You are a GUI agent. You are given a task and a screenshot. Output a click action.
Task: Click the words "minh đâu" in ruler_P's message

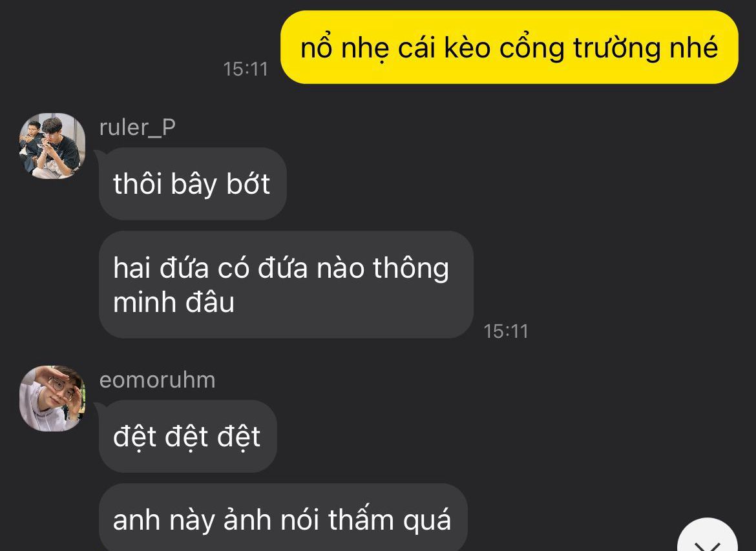[x=174, y=303]
